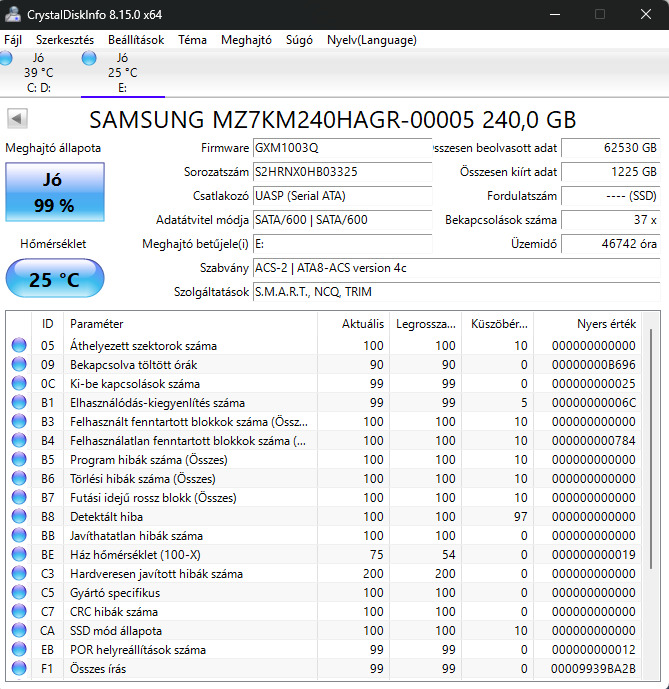Open the Meghajtó menu

click(246, 40)
